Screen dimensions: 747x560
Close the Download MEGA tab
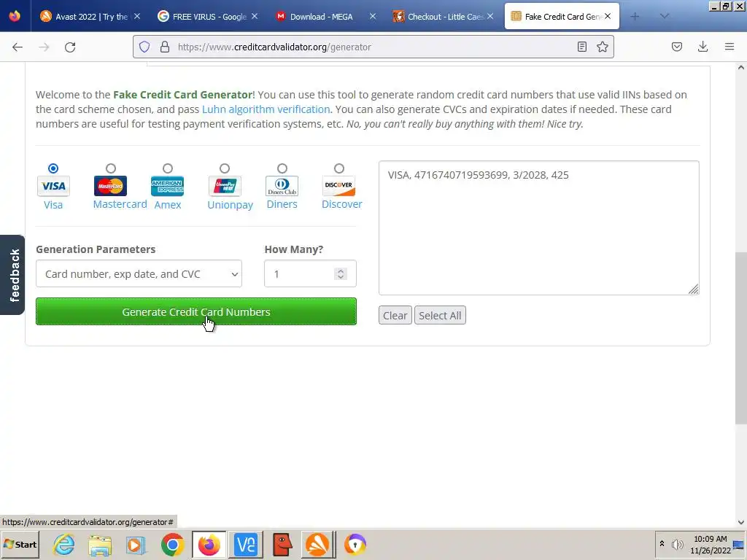click(373, 16)
